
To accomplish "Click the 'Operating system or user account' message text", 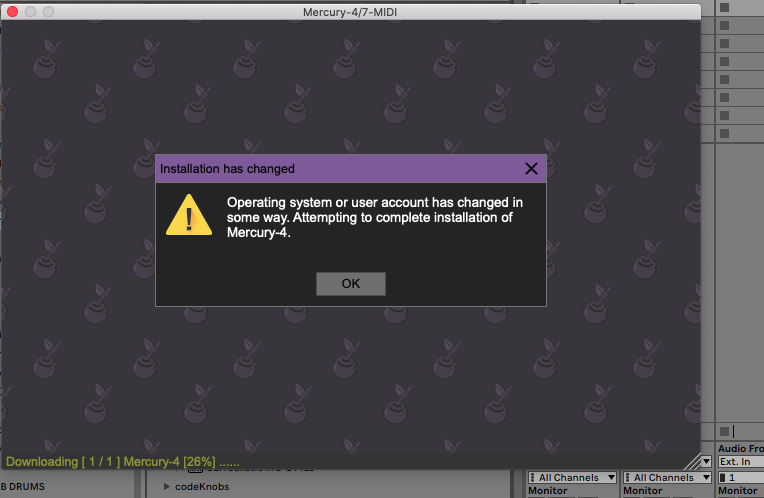I will 375,217.
